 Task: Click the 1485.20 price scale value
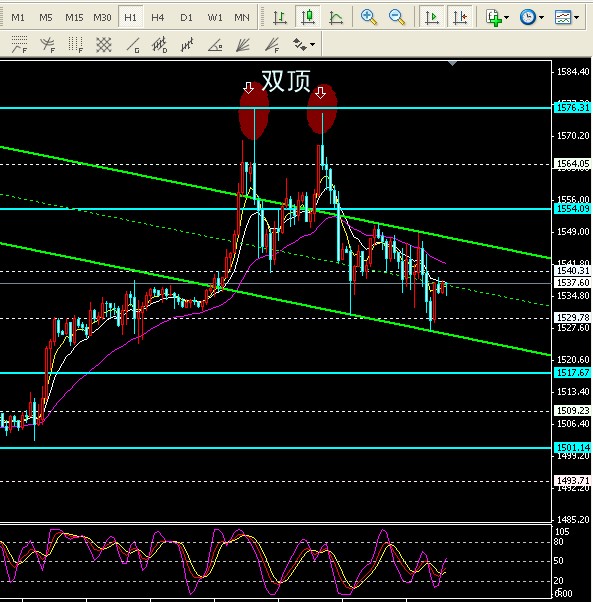click(573, 519)
